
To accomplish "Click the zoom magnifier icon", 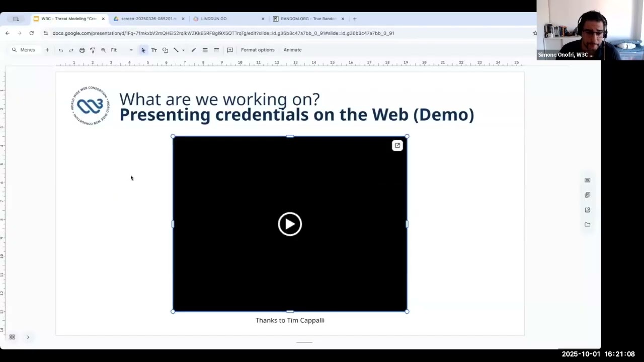I will point(103,50).
